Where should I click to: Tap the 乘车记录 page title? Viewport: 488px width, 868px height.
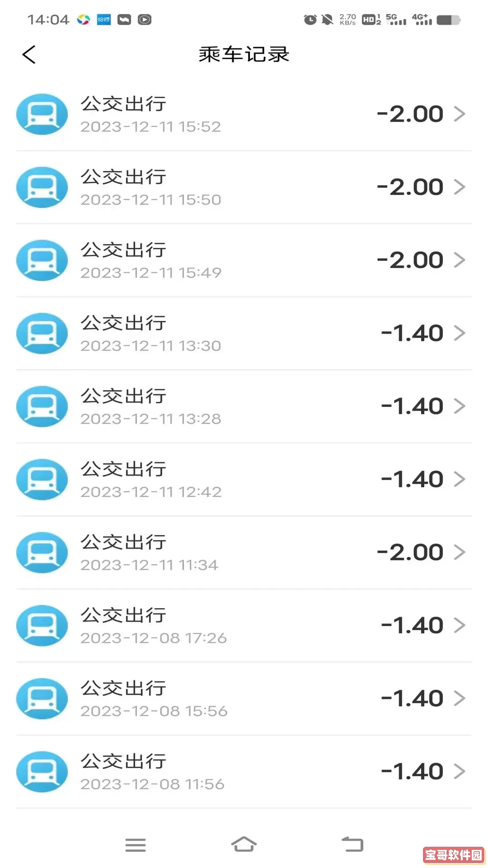coord(244,54)
